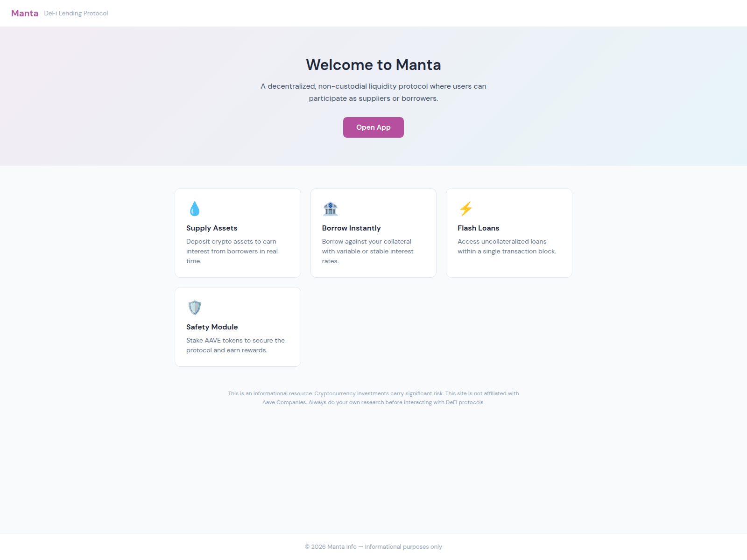Click the water droplet Supply Assets icon
This screenshot has width=747, height=560.
coord(195,209)
